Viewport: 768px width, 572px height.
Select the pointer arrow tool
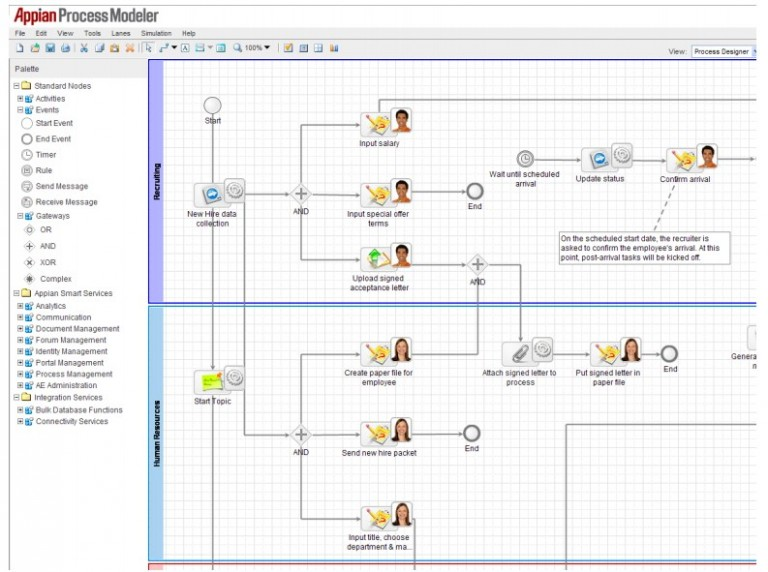pos(148,47)
